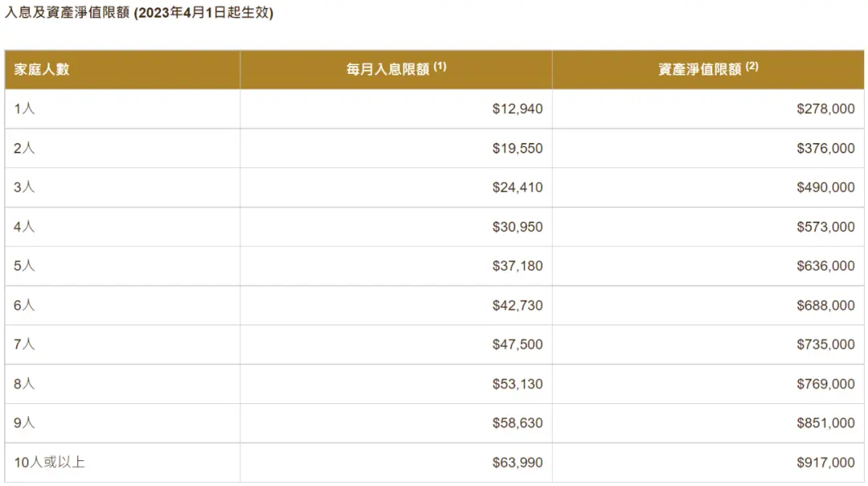Click the 家庭人數 column header
This screenshot has height=486, width=868.
click(x=42, y=70)
